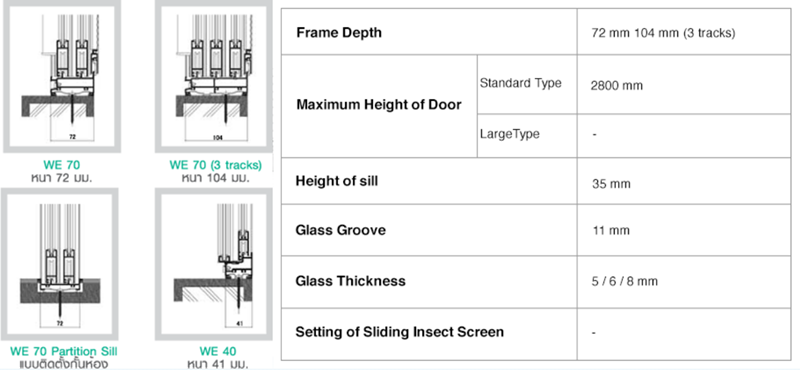Select the Glass Thickness row header
The height and width of the screenshot is (370, 800).
coord(429,281)
